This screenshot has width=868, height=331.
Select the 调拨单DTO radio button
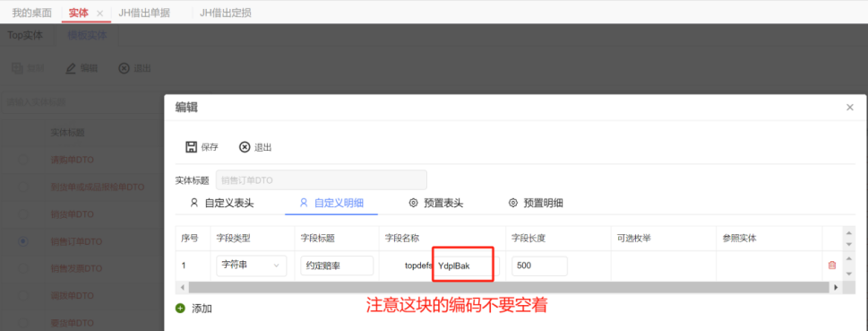23,295
